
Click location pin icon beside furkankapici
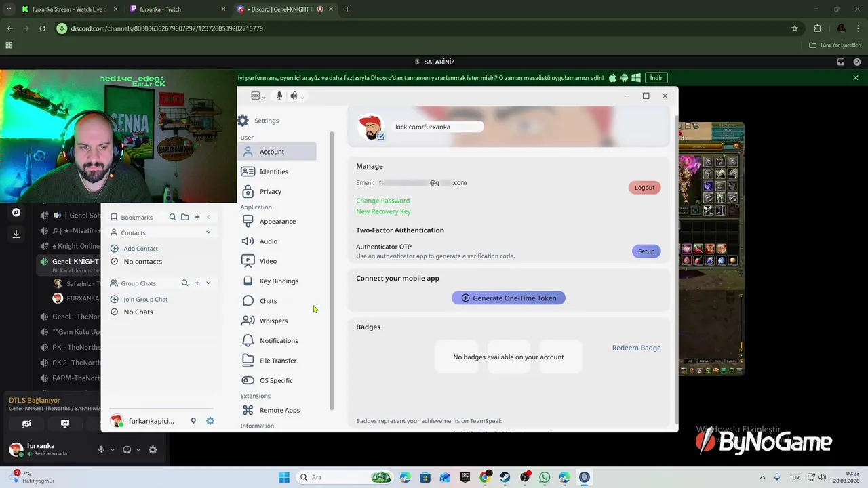(193, 421)
